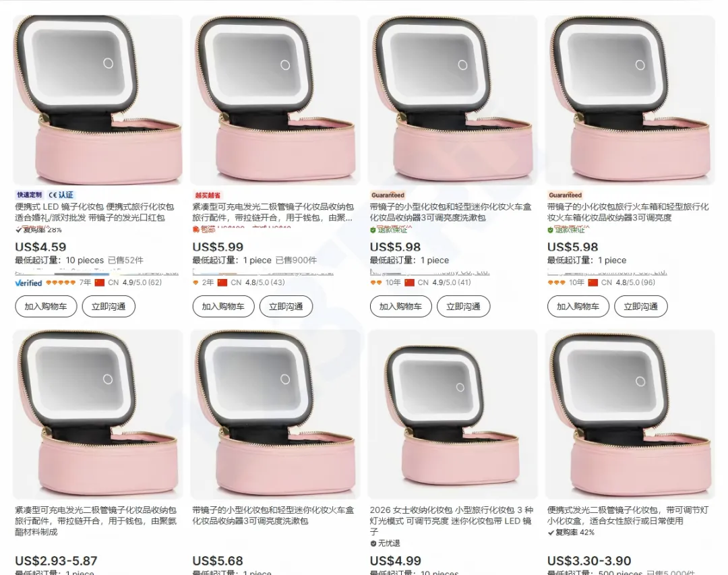Image resolution: width=728 pixels, height=575 pixels.
Task: Open the product image priced US$3.30-3.90
Action: tap(630, 415)
